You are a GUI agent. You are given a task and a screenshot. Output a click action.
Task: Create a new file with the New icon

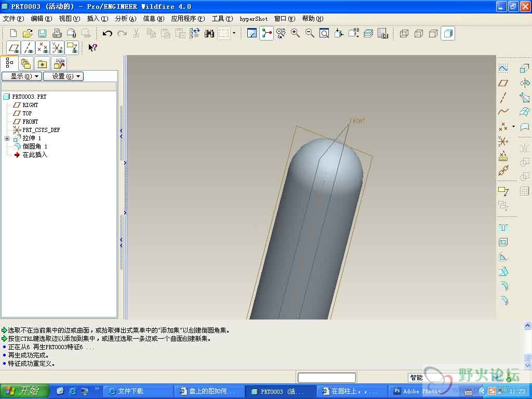pyautogui.click(x=13, y=33)
